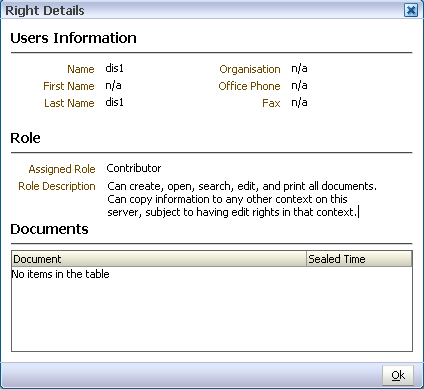Click the Role section heading
This screenshot has width=424, height=389.
coord(25,138)
